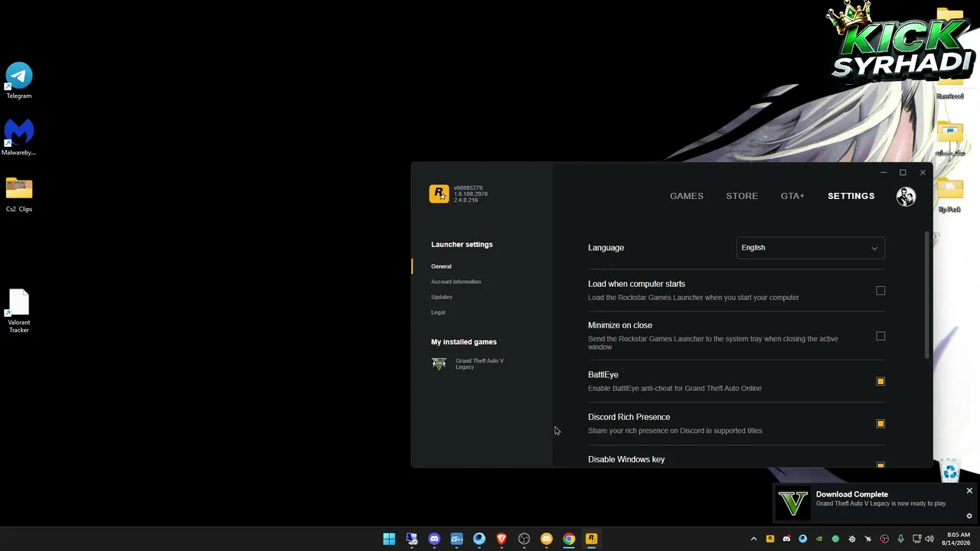Open the network icon in system tray

click(916, 539)
